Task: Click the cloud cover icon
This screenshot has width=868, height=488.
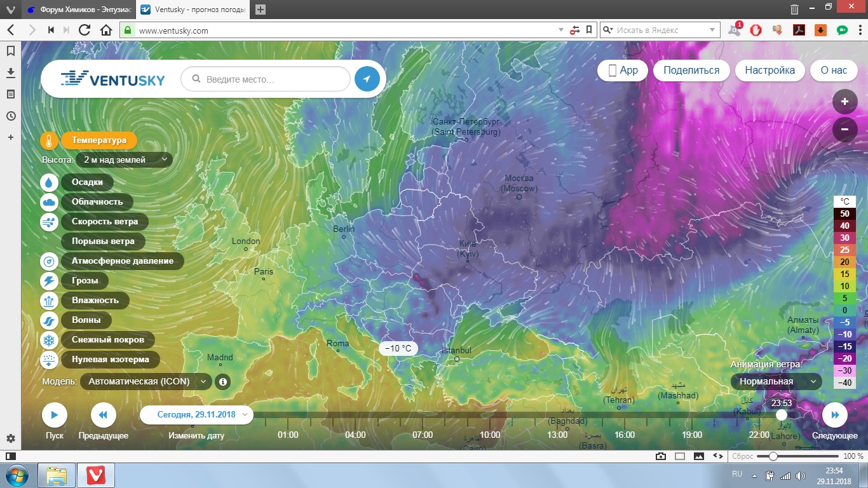Action: (49, 202)
